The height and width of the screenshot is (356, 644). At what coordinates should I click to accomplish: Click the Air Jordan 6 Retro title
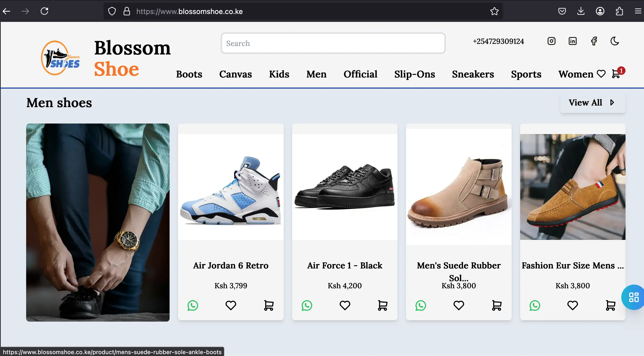point(231,265)
